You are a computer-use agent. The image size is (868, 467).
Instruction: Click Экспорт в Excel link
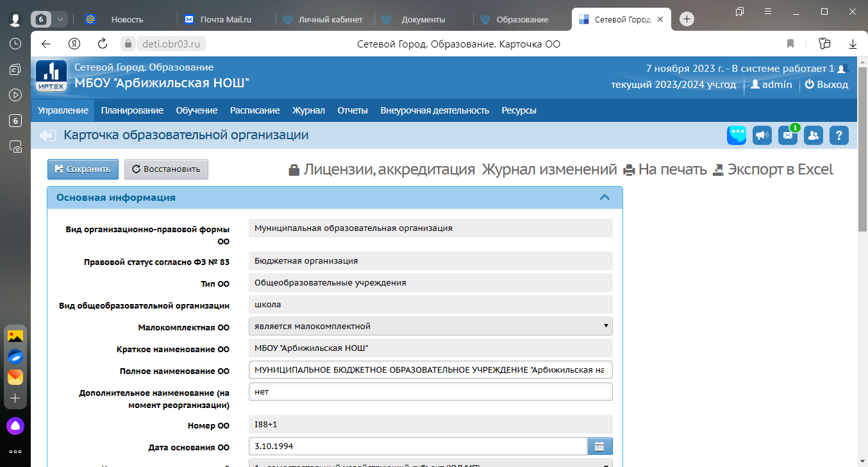(772, 169)
